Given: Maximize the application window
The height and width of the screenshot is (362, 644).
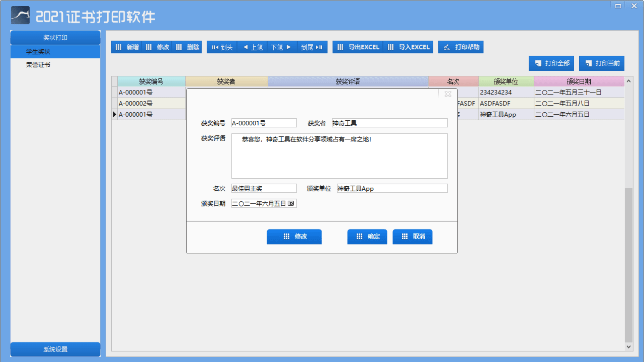Looking at the screenshot, I should click(618, 6).
